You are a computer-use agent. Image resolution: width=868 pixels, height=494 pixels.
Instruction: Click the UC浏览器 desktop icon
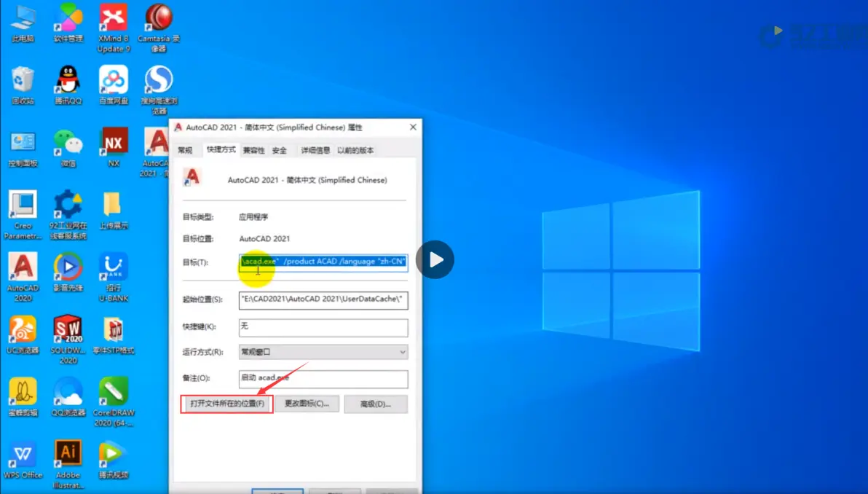coord(23,335)
